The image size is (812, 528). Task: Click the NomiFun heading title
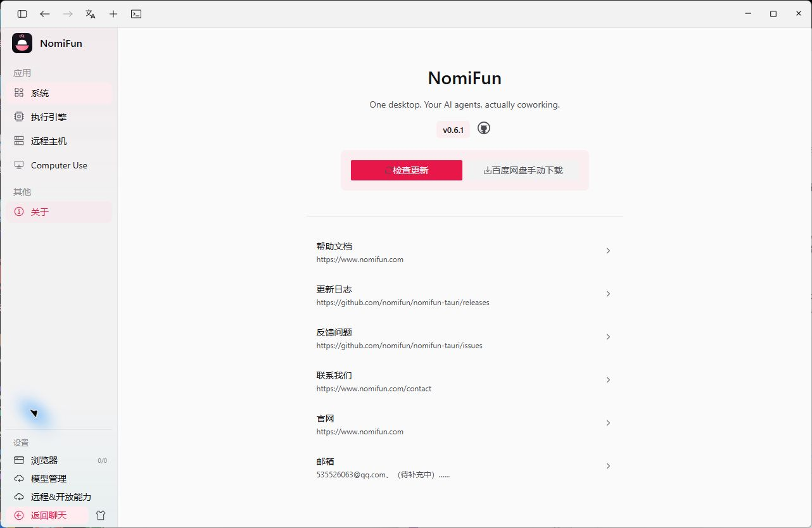pos(465,78)
